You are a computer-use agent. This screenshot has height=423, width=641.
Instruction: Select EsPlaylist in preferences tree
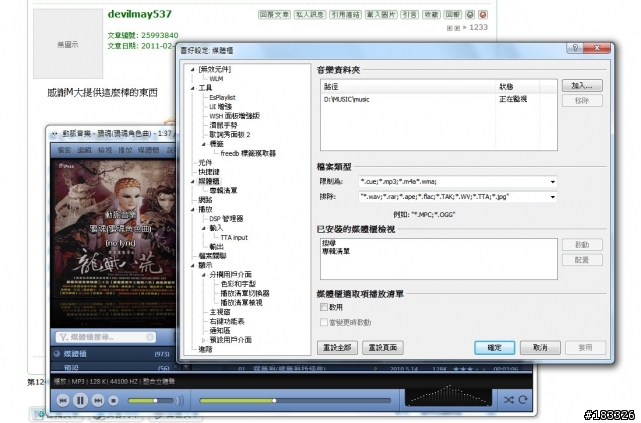[222, 97]
